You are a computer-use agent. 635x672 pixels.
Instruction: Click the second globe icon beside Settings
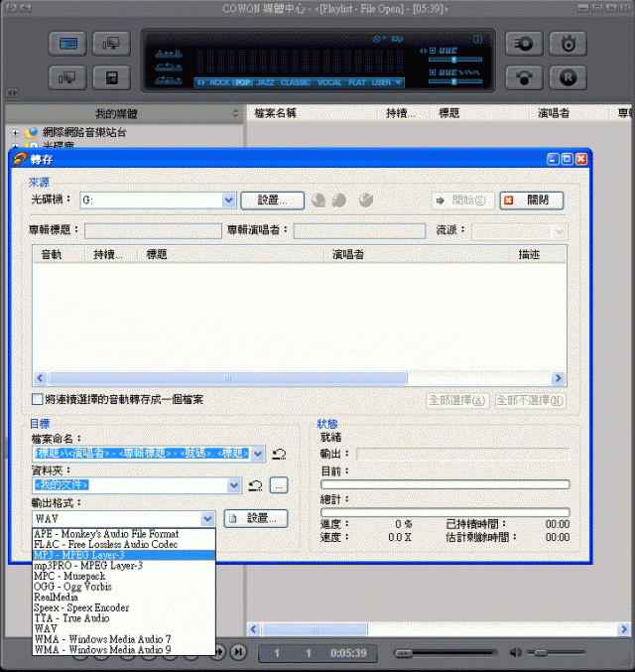(339, 201)
